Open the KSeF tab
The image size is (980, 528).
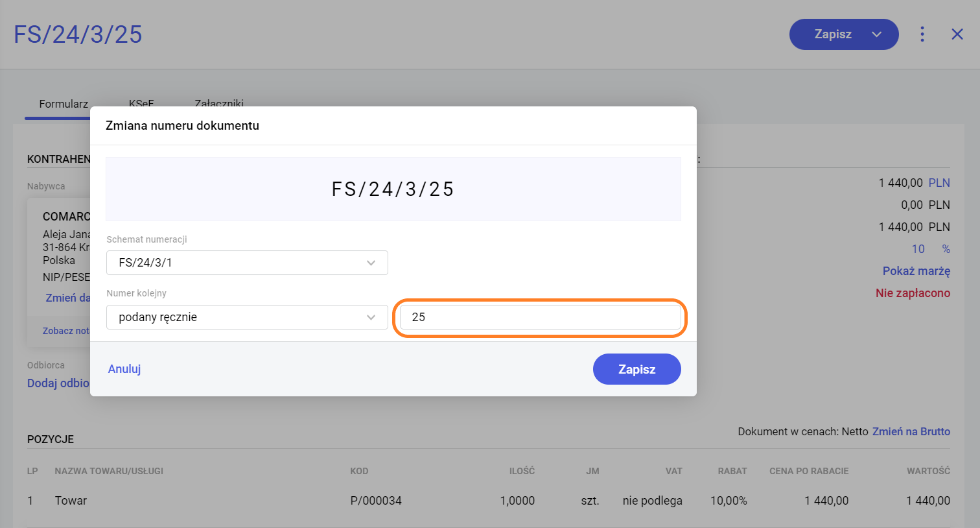click(141, 103)
